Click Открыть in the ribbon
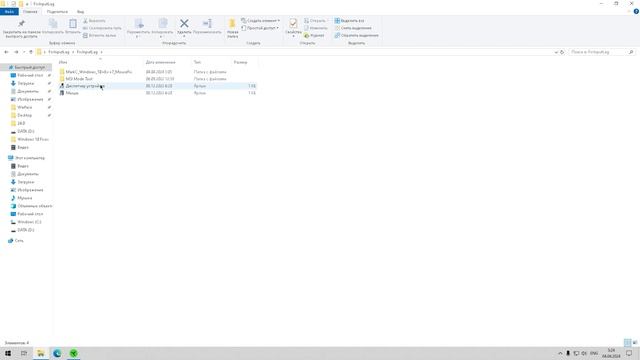The width and height of the screenshot is (640, 360). point(315,21)
